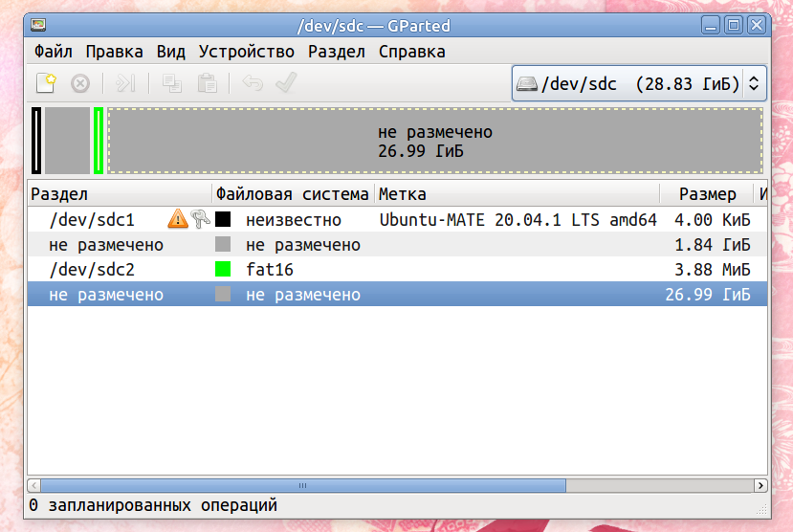
Task: Click the 4.00 КиБ size cell
Action: (x=712, y=219)
